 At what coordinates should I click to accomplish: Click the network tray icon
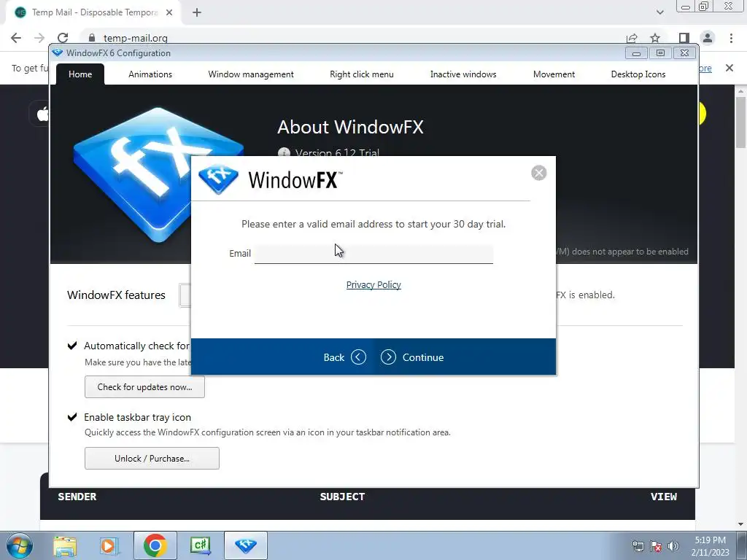[638, 546]
